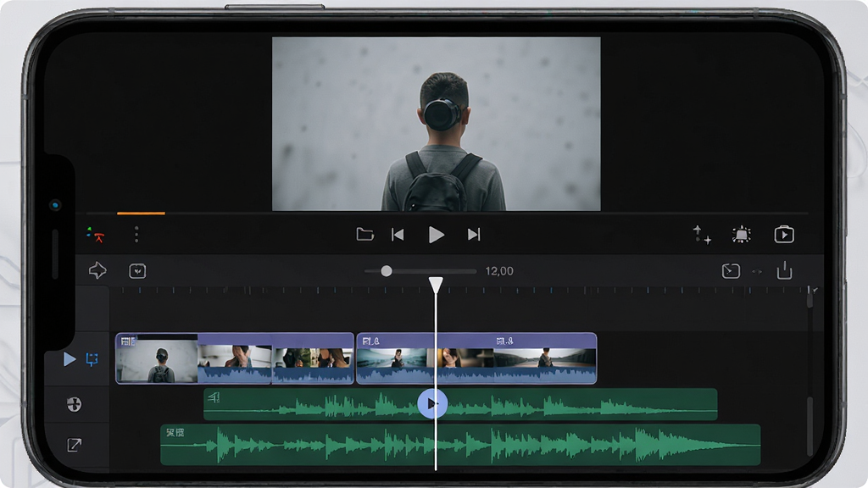Skip to the next clip
The image size is (868, 488).
(474, 235)
